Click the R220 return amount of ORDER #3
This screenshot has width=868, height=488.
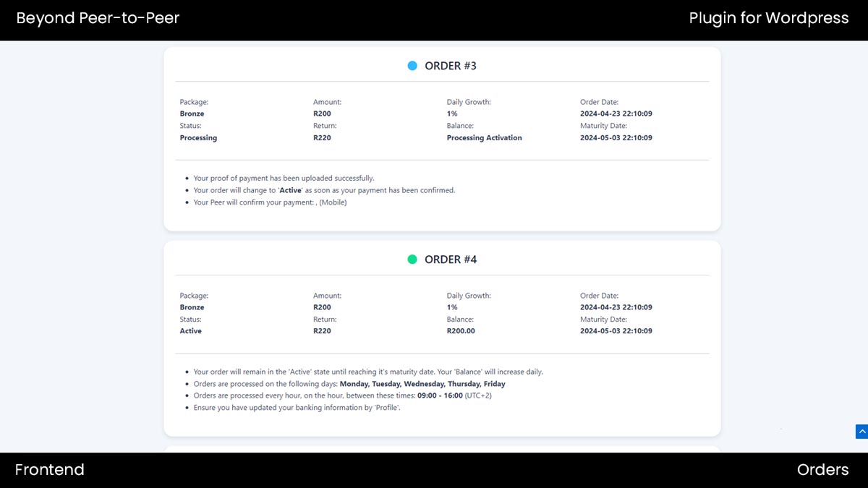point(321,137)
